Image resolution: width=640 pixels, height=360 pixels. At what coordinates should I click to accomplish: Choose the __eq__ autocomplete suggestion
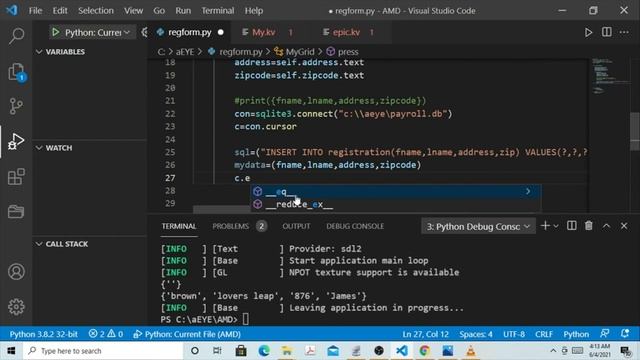point(396,191)
